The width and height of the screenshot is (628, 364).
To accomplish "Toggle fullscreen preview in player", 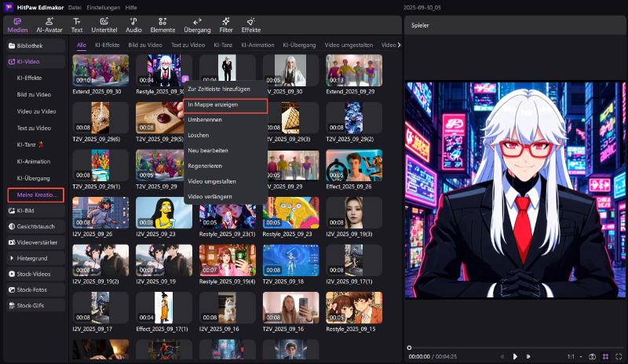I will coord(619,356).
